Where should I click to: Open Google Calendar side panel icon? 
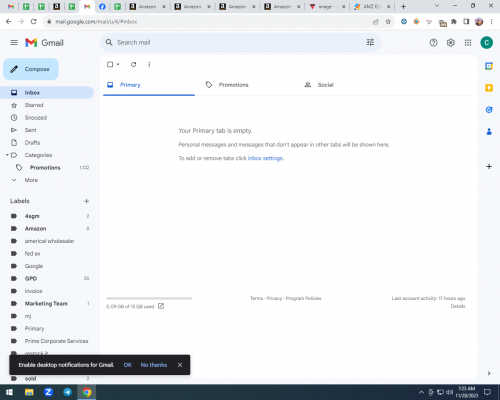(489, 66)
